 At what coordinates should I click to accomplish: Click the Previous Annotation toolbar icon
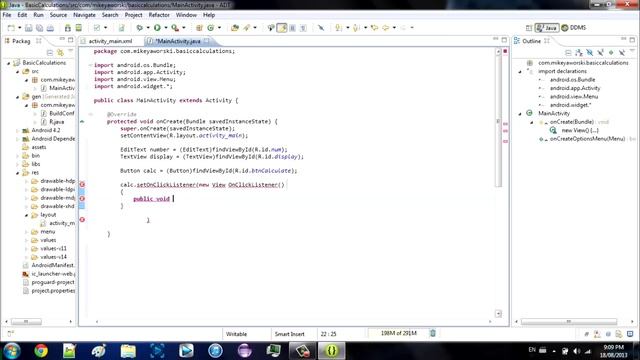(356, 28)
